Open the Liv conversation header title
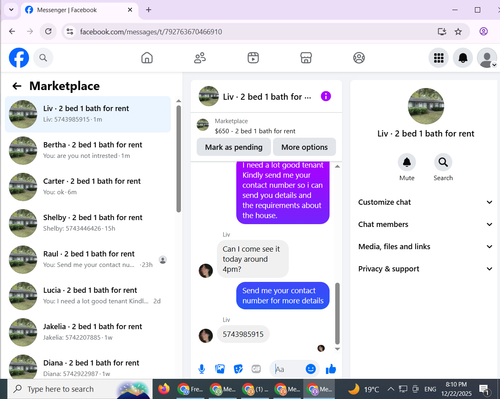 click(x=267, y=97)
